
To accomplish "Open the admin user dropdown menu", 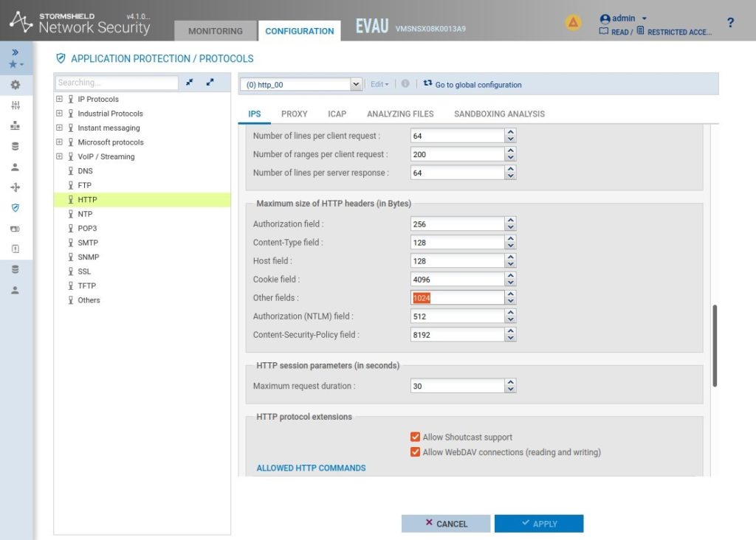I will 625,18.
